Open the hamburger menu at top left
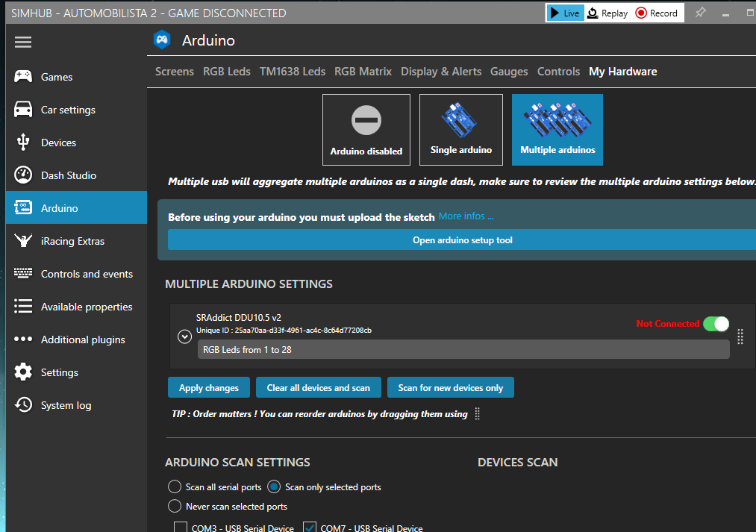 (x=22, y=42)
